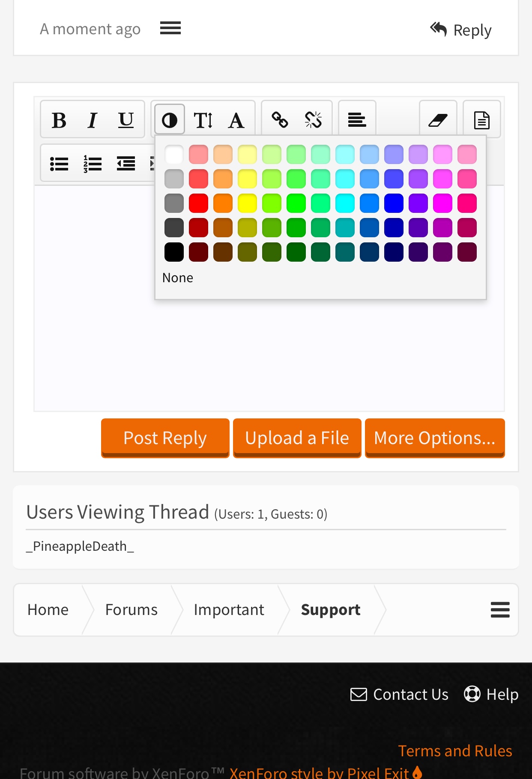The width and height of the screenshot is (532, 779).
Task: Expand the post options menu beside timestamp
Action: [x=170, y=28]
